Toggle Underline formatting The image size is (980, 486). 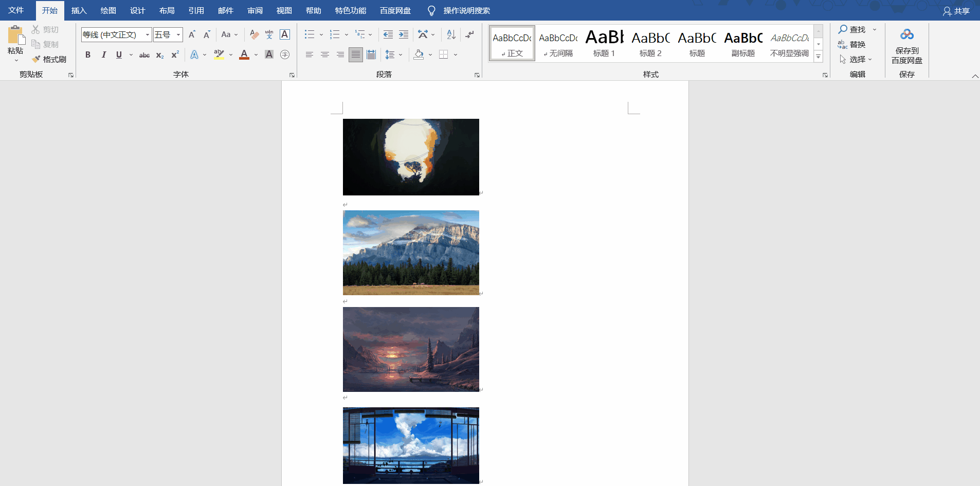(119, 55)
